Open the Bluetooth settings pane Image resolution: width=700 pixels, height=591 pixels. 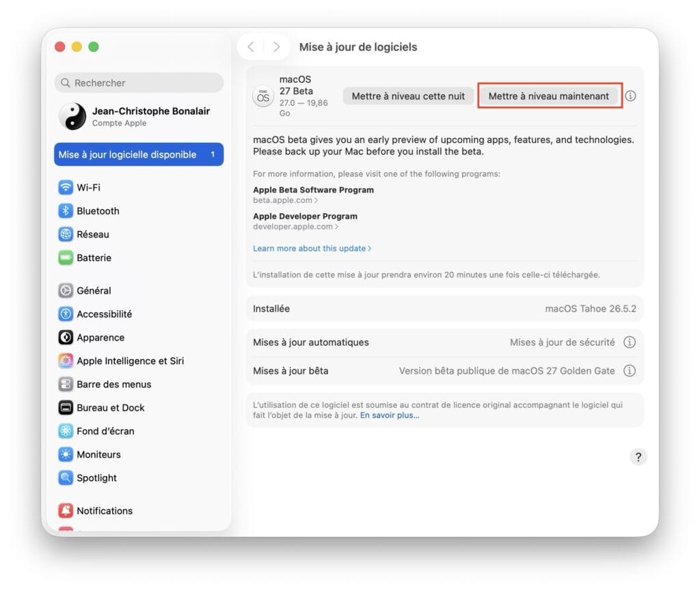point(139,211)
